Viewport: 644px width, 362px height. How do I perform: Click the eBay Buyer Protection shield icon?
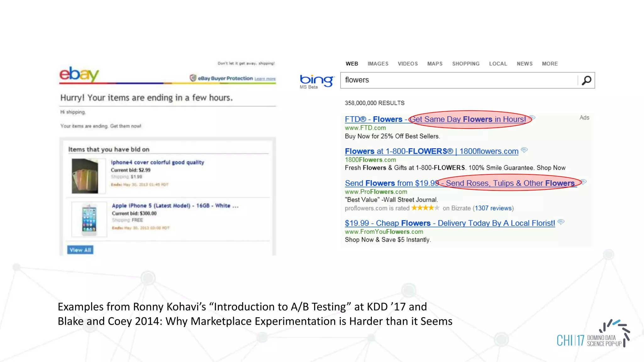(193, 78)
